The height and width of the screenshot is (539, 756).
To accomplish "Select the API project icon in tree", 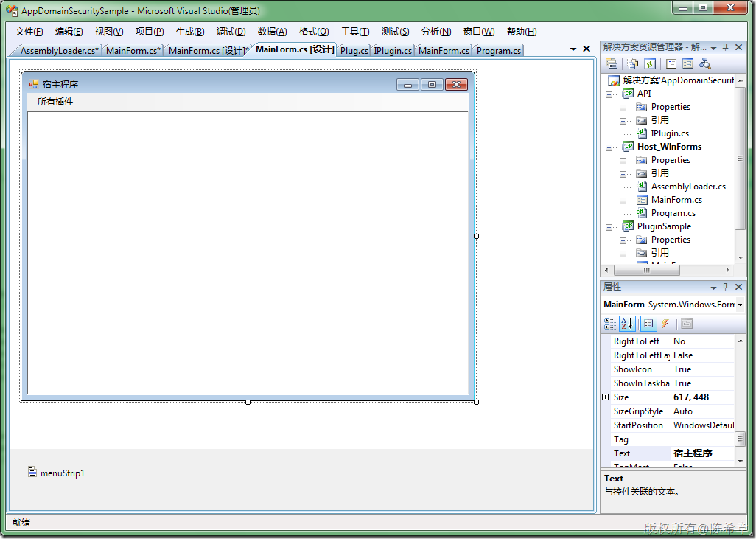I will click(x=628, y=93).
